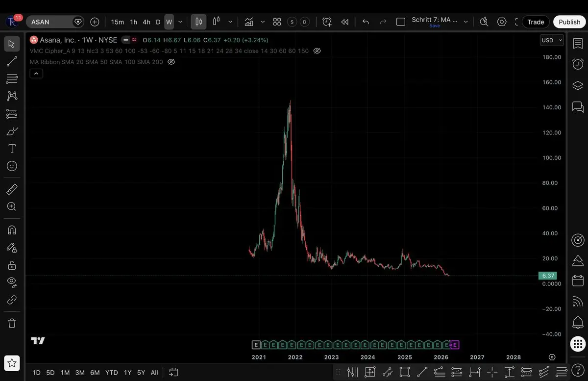Select the arrow cursor tool
This screenshot has height=381, width=588.
pos(12,44)
